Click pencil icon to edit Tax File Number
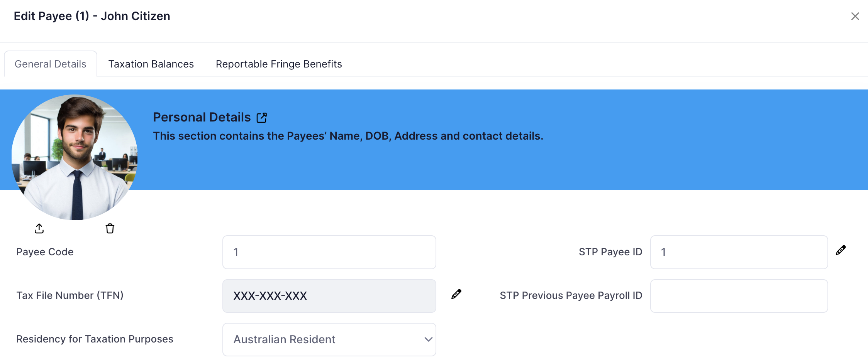Viewport: 868px width, 361px height. pyautogui.click(x=456, y=294)
